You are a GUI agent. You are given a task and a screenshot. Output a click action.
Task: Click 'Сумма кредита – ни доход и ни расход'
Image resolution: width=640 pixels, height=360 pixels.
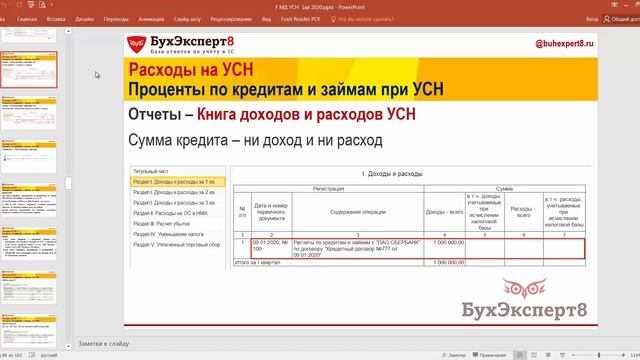click(256, 140)
